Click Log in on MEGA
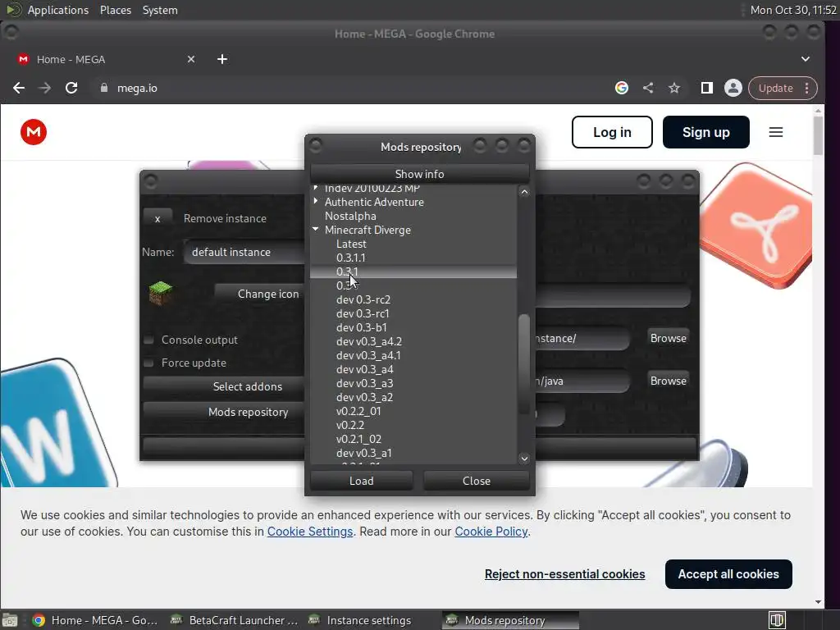Image resolution: width=840 pixels, height=630 pixels. click(612, 132)
